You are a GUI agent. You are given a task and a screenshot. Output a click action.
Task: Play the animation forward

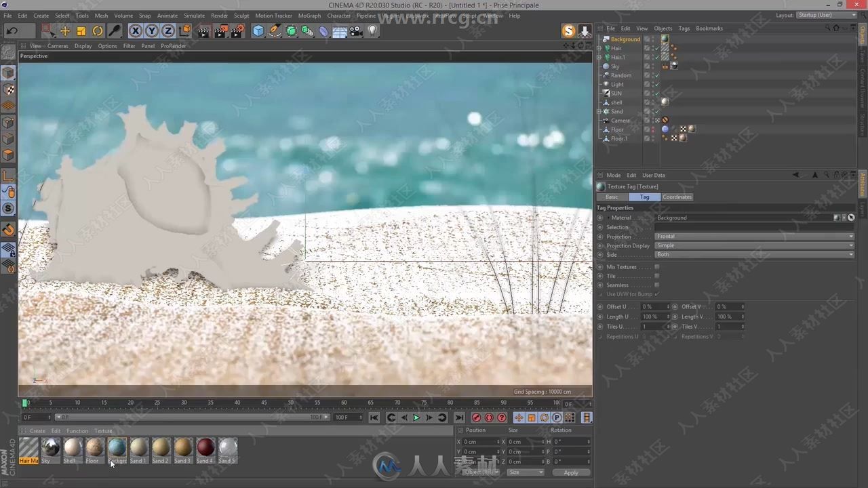(416, 418)
